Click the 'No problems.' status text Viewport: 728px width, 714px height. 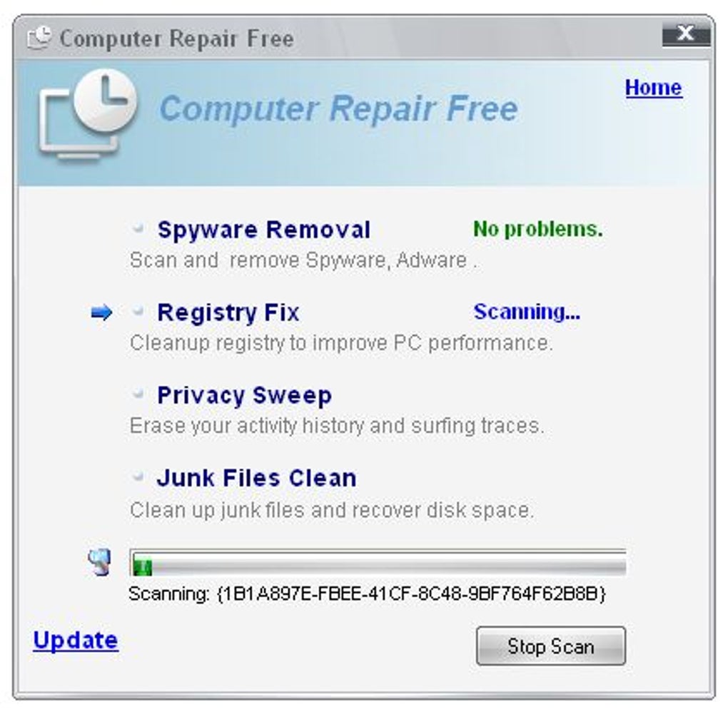[538, 229]
